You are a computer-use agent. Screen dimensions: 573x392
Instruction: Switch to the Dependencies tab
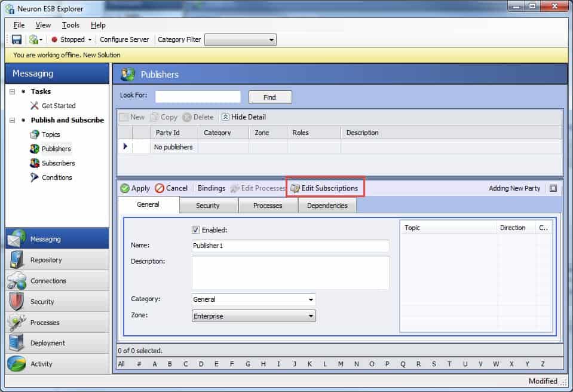pos(327,206)
